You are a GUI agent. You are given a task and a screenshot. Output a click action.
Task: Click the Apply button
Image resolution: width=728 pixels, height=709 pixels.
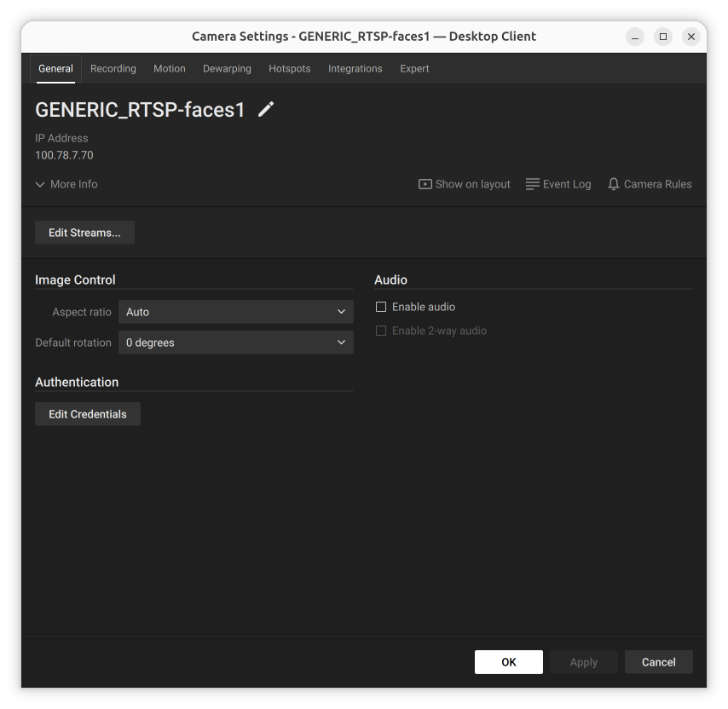tap(584, 662)
